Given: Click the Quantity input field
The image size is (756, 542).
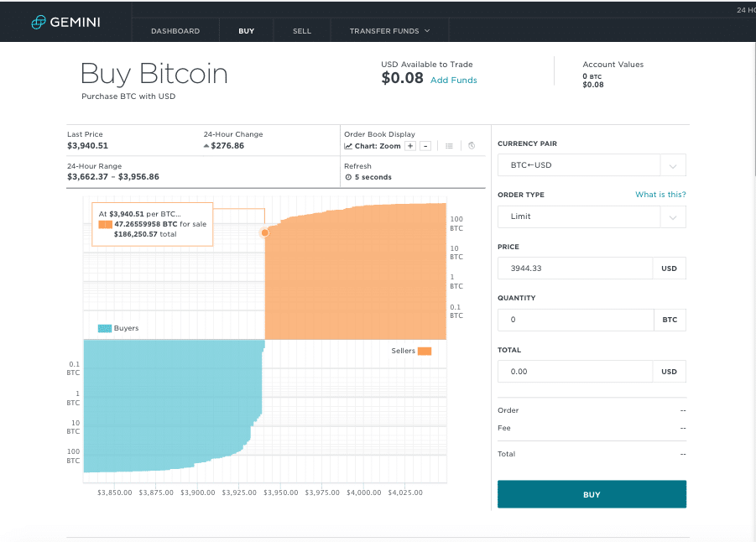Looking at the screenshot, I should click(x=575, y=320).
